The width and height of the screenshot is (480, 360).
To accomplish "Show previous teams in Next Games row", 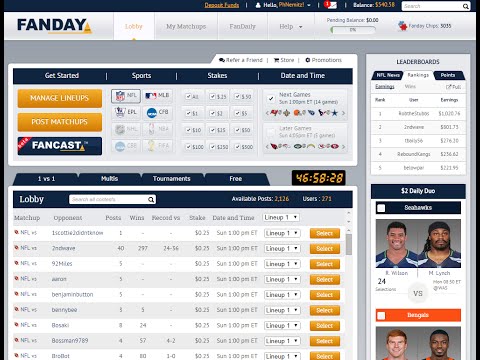I will 267,113.
